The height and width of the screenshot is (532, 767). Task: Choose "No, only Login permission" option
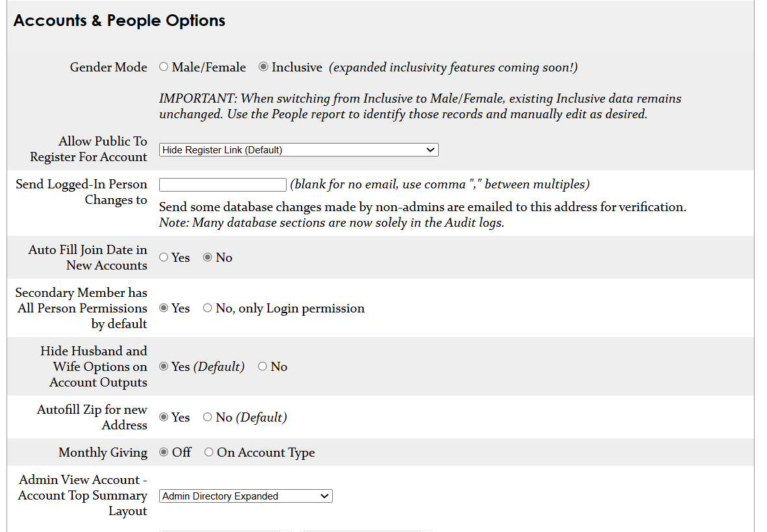[x=207, y=308]
